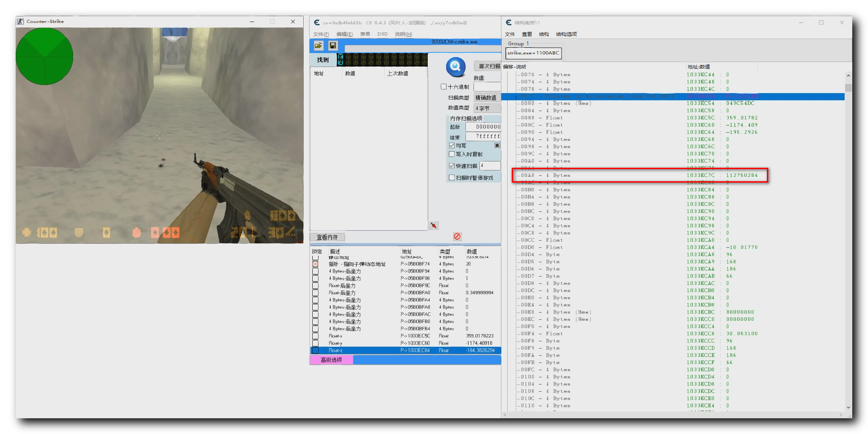868x434 pixels.
Task: Click the 偏移-说明 column header
Action: pyautogui.click(x=514, y=67)
